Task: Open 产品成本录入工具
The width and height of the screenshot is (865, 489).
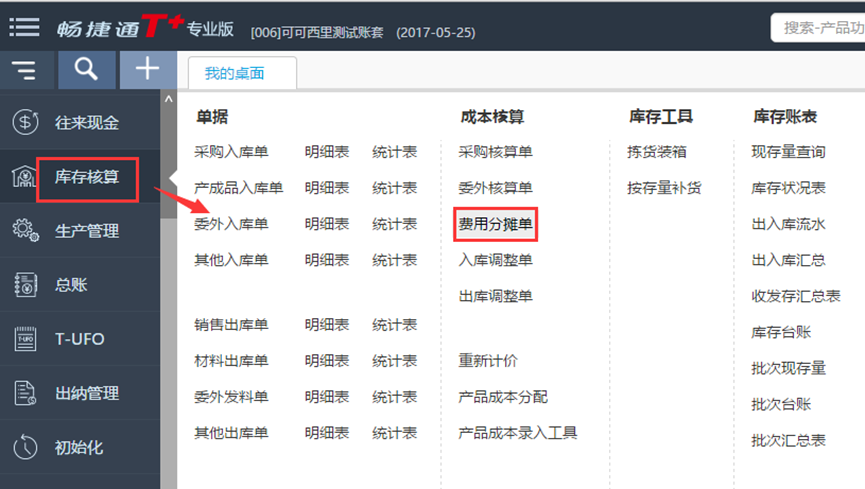Action: tap(517, 433)
